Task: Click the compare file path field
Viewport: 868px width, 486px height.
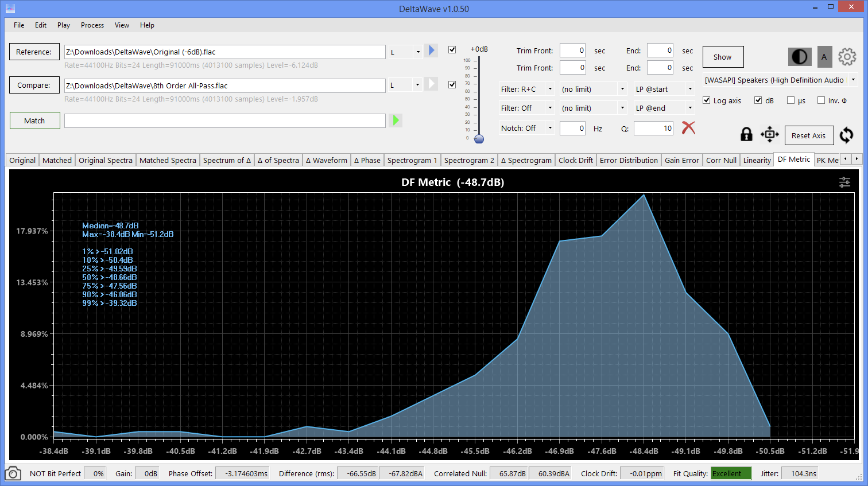Action: pyautogui.click(x=224, y=85)
